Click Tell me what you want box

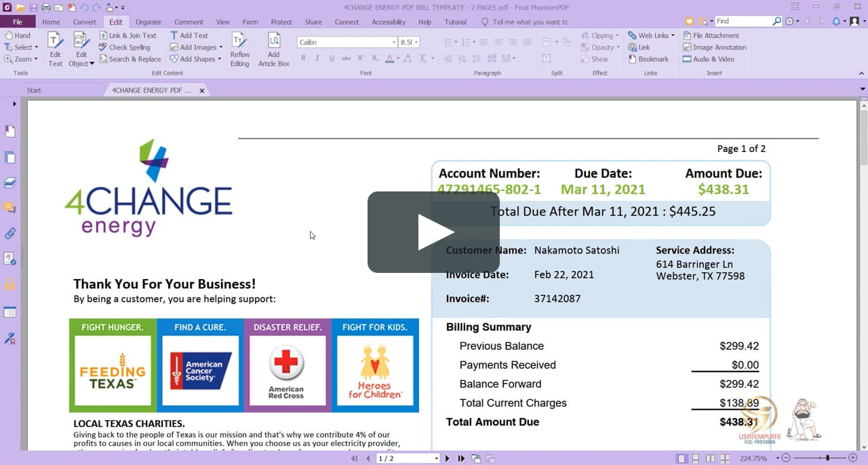(x=530, y=22)
